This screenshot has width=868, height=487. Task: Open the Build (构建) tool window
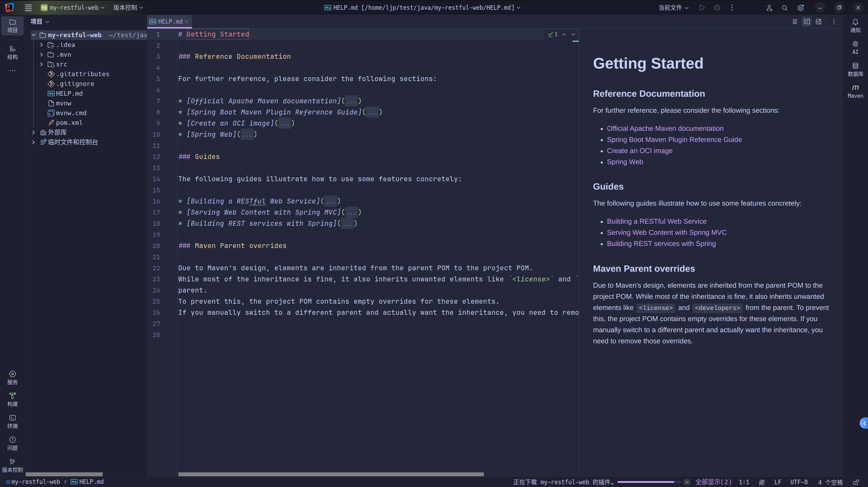tap(13, 399)
